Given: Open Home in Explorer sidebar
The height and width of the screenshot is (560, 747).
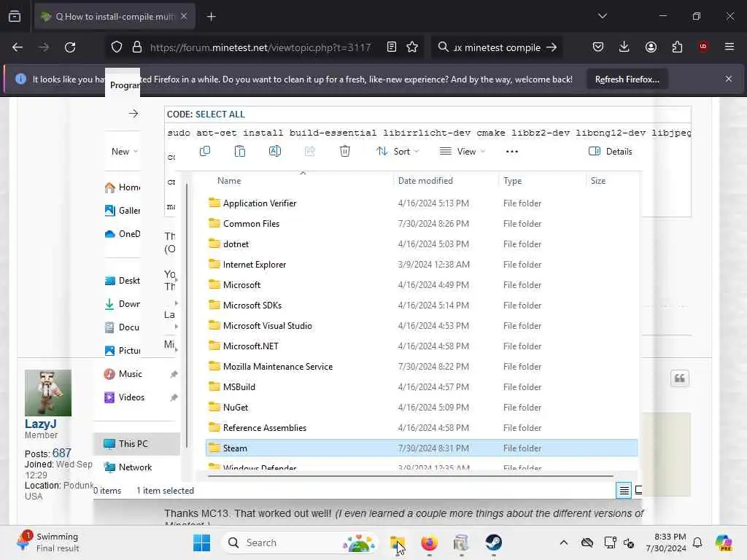Looking at the screenshot, I should click(x=122, y=187).
